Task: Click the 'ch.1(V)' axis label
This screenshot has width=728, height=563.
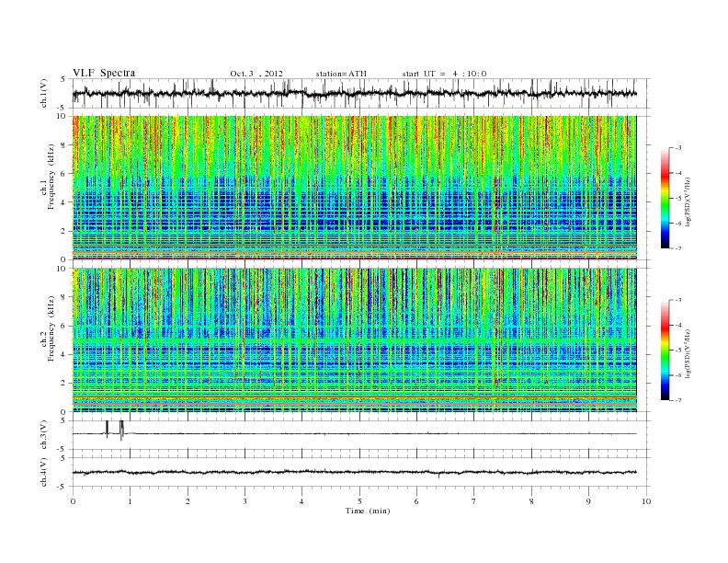Action: coord(44,93)
